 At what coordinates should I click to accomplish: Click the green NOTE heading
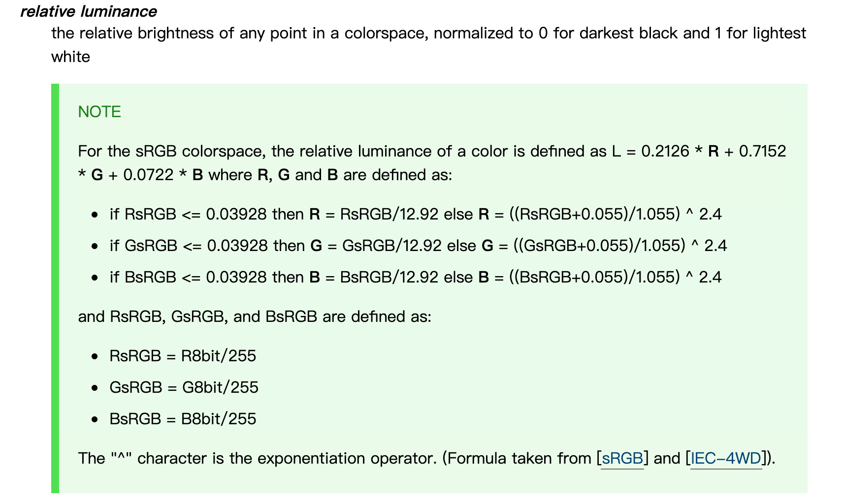99,112
